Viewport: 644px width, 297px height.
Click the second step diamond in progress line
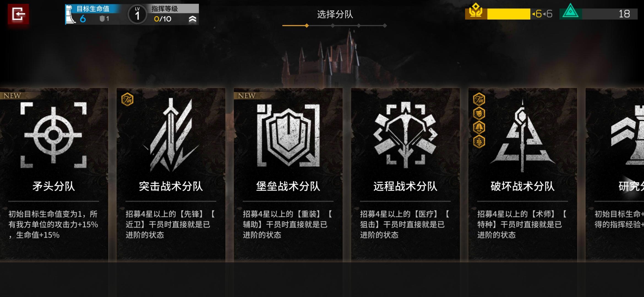(333, 26)
